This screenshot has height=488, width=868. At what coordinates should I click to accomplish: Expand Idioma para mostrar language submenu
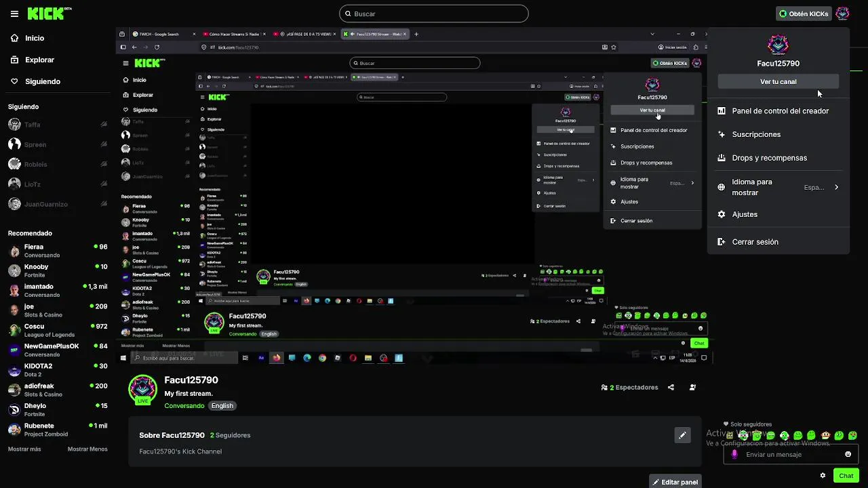coord(778,187)
